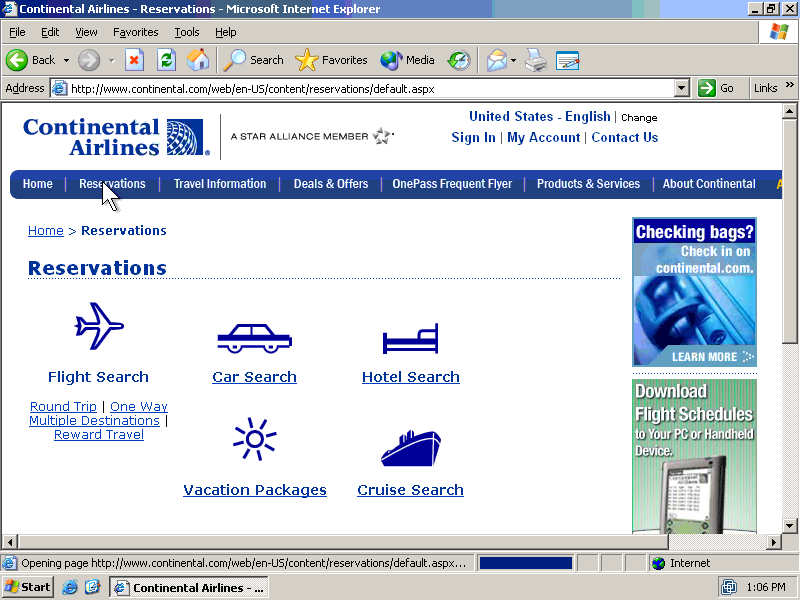The width and height of the screenshot is (800, 600).
Task: Click the Mail envelope toolbar icon
Action: pos(496,60)
